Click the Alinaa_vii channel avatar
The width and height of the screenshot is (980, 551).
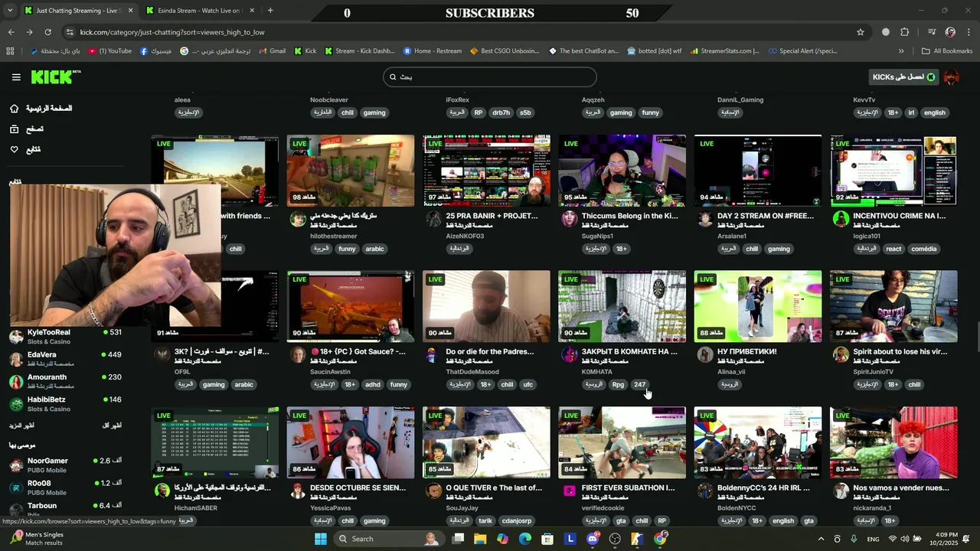705,355
